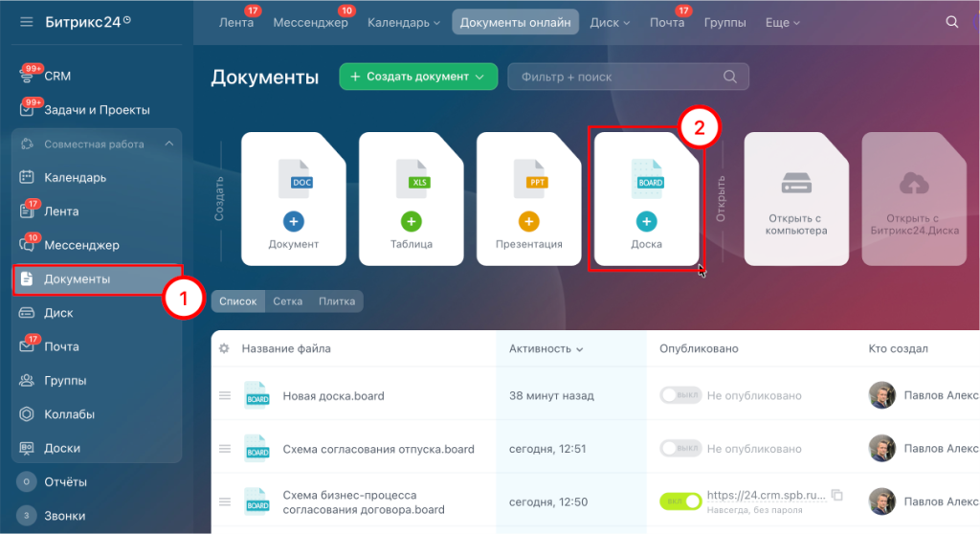This screenshot has width=980, height=534.
Task: Sort by the Активность column header
Action: (x=546, y=349)
